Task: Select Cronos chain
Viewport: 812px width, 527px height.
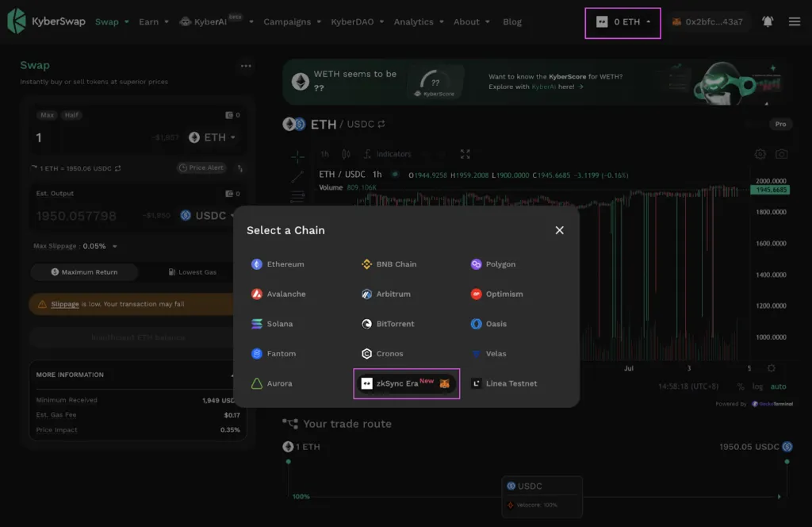Action: (x=381, y=353)
